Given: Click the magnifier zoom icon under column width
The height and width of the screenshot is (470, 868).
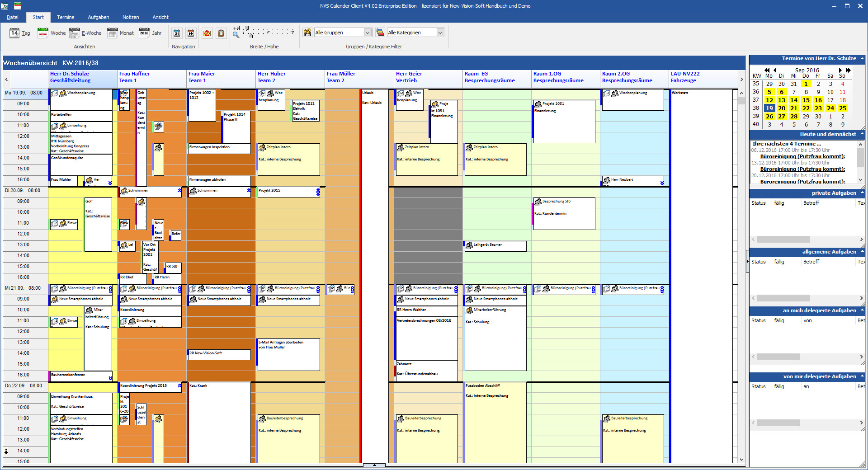Looking at the screenshot, I should (x=236, y=35).
